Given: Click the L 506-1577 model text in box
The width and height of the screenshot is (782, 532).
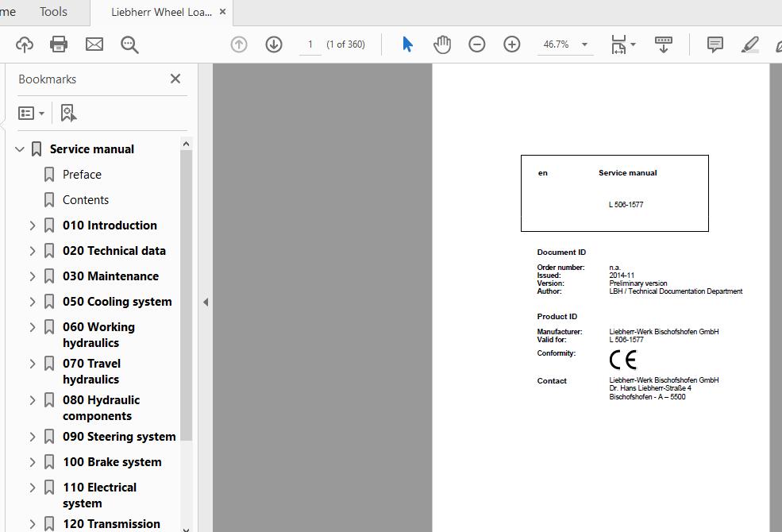Looking at the screenshot, I should pyautogui.click(x=626, y=205).
